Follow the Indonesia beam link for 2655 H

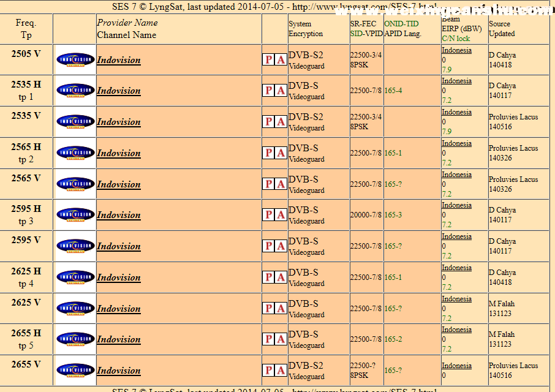click(456, 330)
